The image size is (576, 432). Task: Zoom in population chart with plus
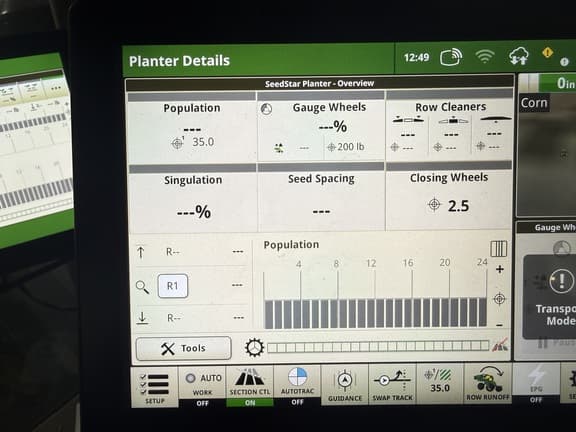coord(500,269)
